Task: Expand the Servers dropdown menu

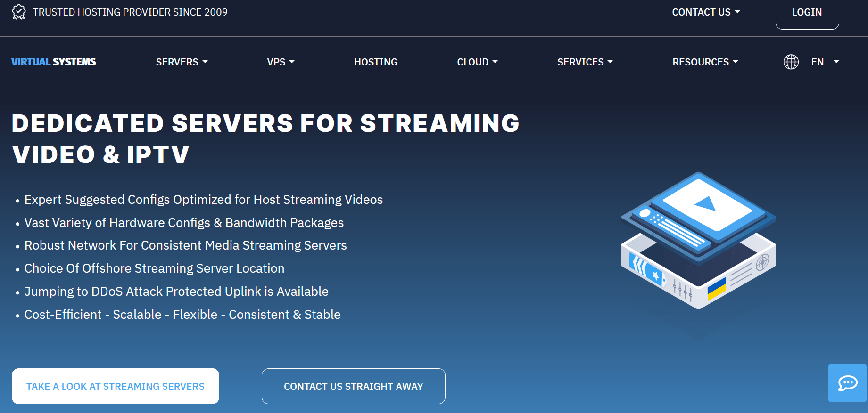Action: pyautogui.click(x=182, y=62)
